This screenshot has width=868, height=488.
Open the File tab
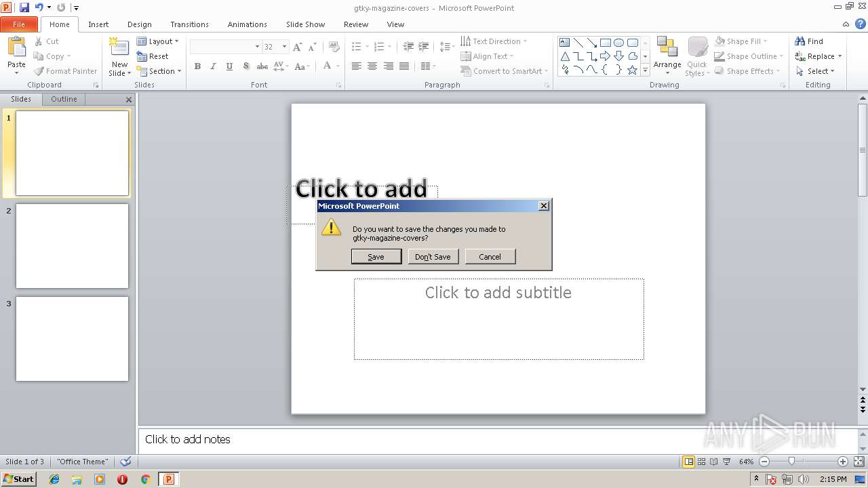[x=19, y=24]
